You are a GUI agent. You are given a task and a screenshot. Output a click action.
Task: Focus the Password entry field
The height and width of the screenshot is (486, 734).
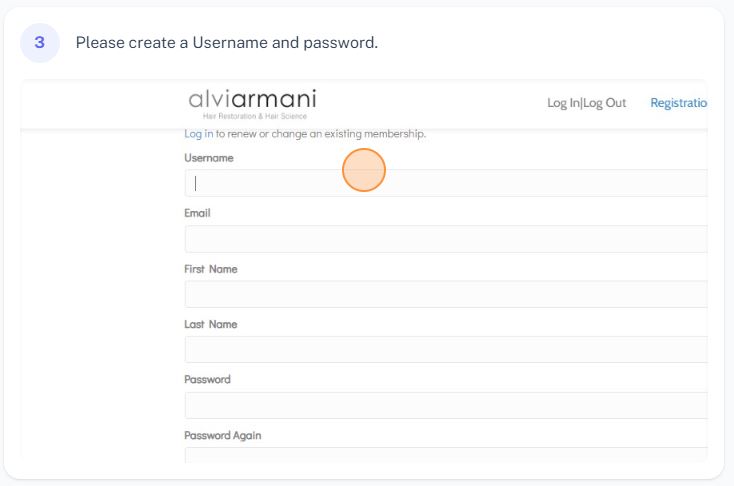[445, 405]
